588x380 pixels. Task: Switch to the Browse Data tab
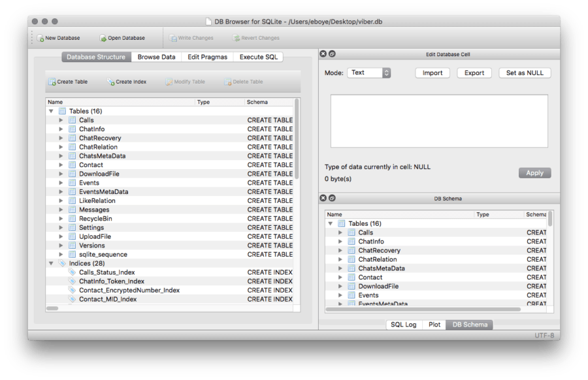click(x=156, y=57)
